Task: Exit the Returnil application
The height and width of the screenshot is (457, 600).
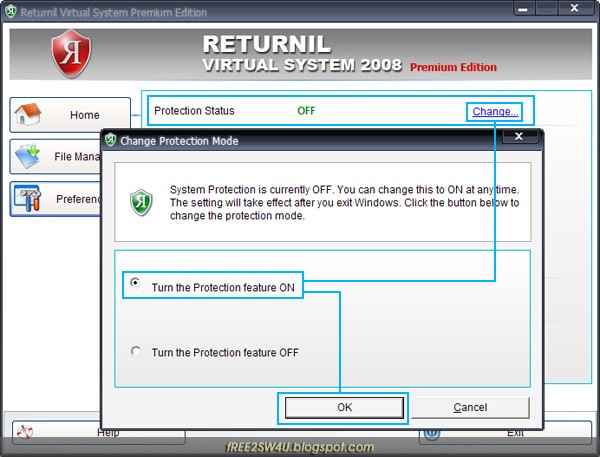Action: coord(505,433)
